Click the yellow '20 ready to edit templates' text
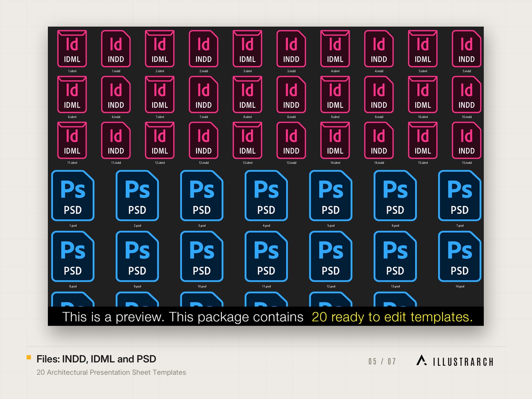 [x=392, y=317]
